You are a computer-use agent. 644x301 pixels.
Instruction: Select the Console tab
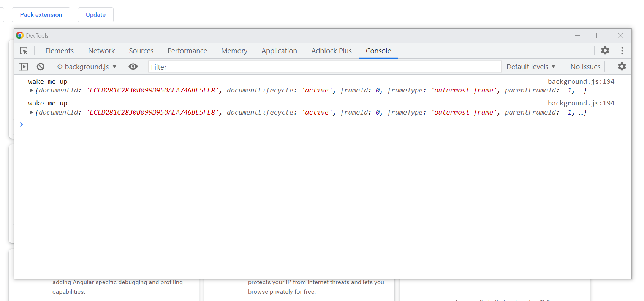pyautogui.click(x=378, y=51)
